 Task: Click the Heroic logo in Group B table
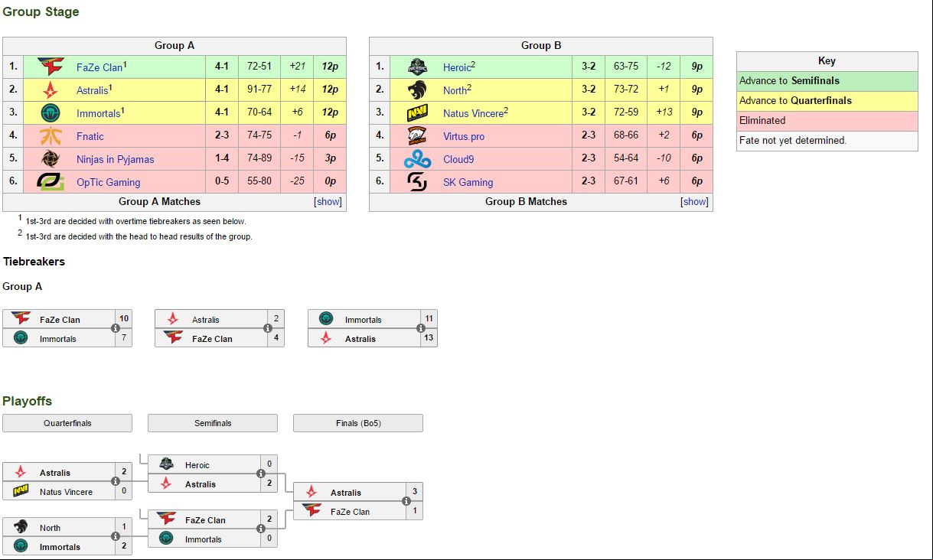click(x=417, y=67)
